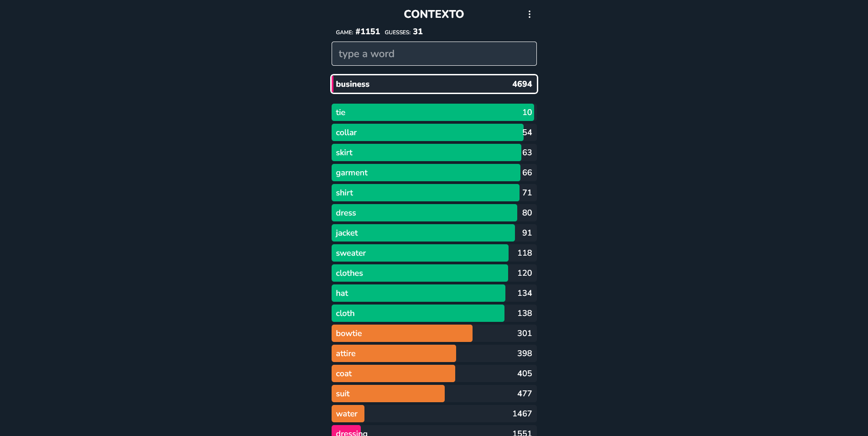Click the "sweater" guess bar
The height and width of the screenshot is (436, 868).
coord(420,253)
